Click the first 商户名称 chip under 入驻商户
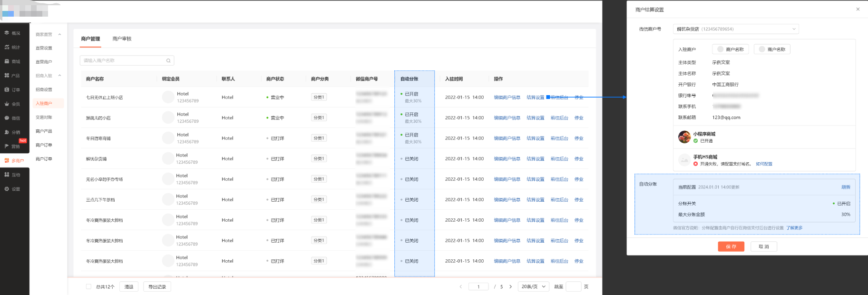This screenshot has width=868, height=295. (x=731, y=49)
